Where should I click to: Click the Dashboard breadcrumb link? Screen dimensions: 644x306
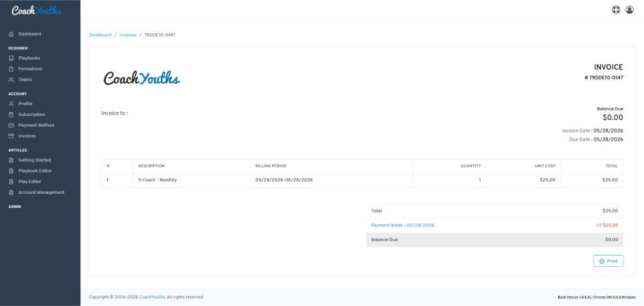tap(100, 35)
